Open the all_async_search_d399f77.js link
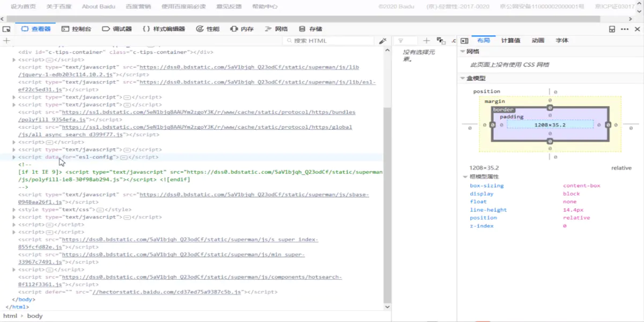Viewport: 644px width, 322px height. tap(185, 131)
